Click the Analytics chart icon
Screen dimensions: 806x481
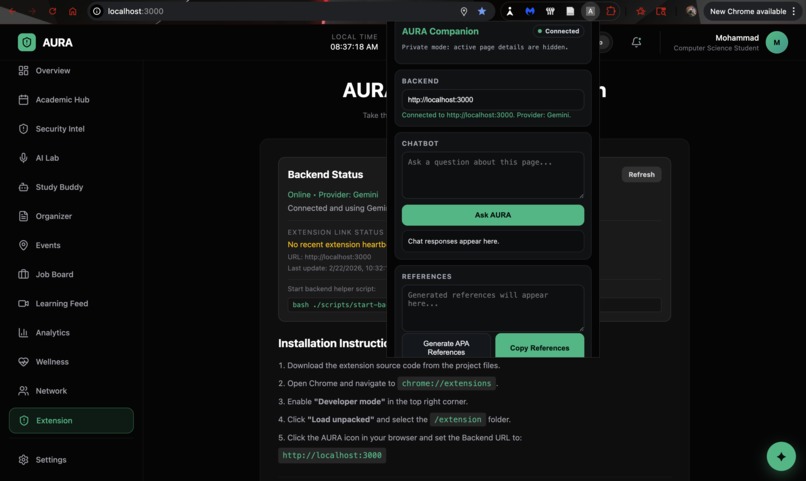pyautogui.click(x=23, y=332)
